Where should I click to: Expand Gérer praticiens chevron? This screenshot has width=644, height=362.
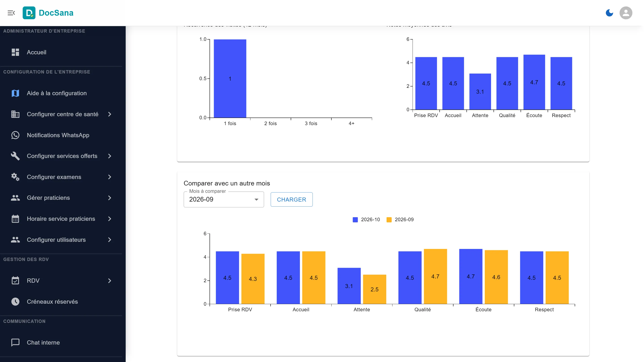(110, 198)
